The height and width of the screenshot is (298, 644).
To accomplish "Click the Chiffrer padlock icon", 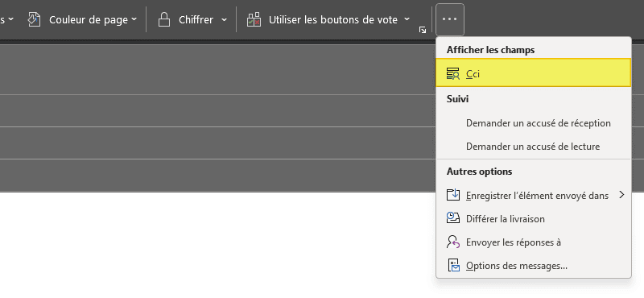I will pyautogui.click(x=164, y=19).
